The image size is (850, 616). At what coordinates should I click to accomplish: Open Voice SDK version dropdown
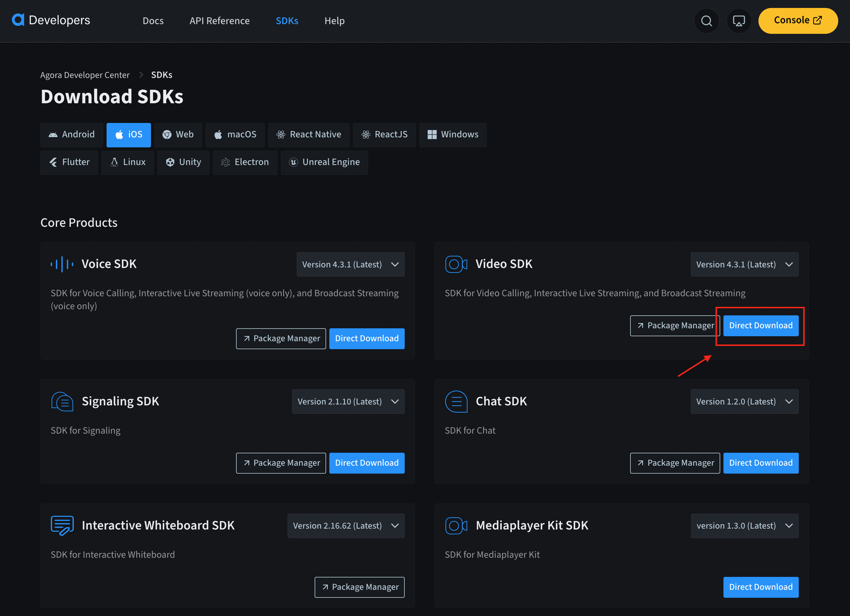[351, 264]
